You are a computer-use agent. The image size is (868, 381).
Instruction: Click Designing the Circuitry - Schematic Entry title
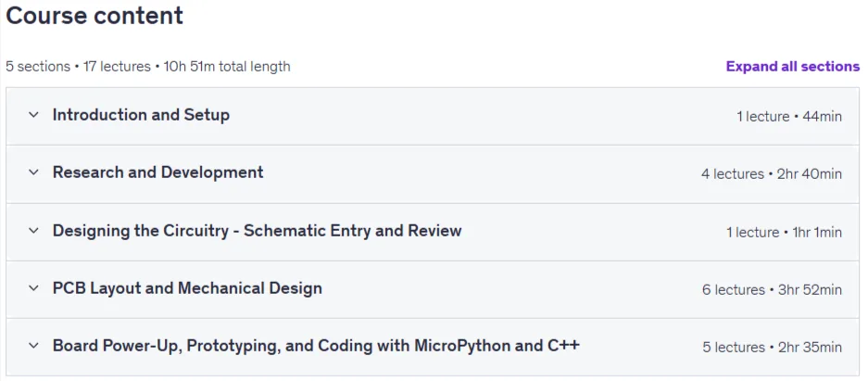click(257, 231)
